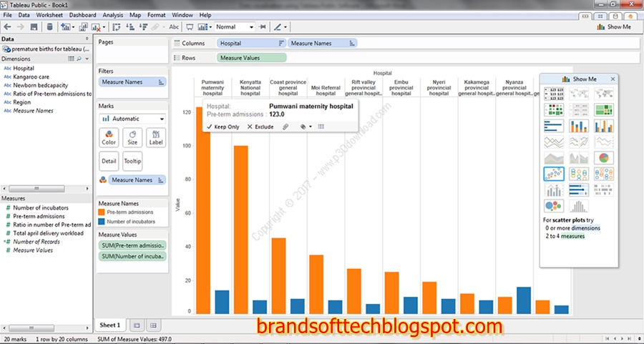
Task: Open the Map menu
Action: pyautogui.click(x=135, y=15)
